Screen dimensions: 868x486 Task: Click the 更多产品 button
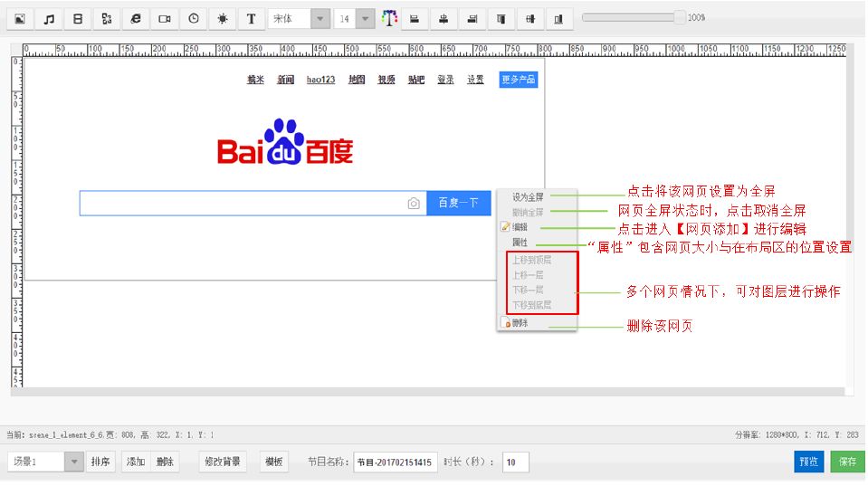[x=518, y=79]
